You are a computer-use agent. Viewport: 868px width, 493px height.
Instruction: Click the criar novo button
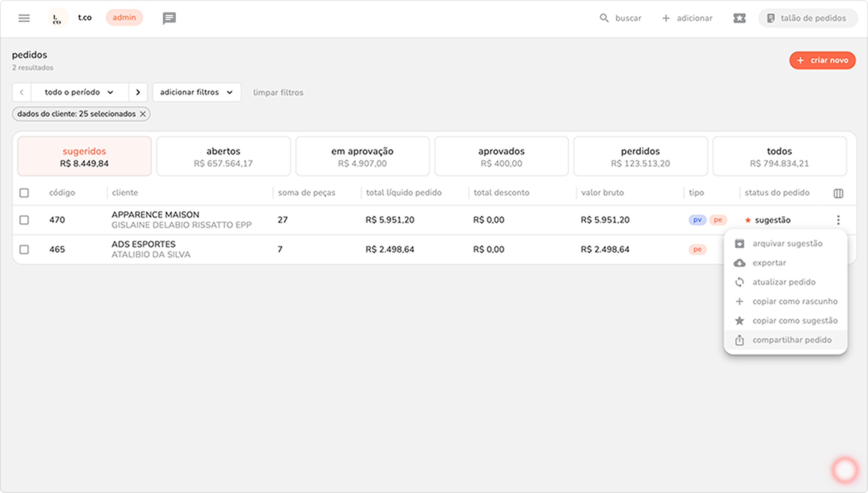coord(822,60)
